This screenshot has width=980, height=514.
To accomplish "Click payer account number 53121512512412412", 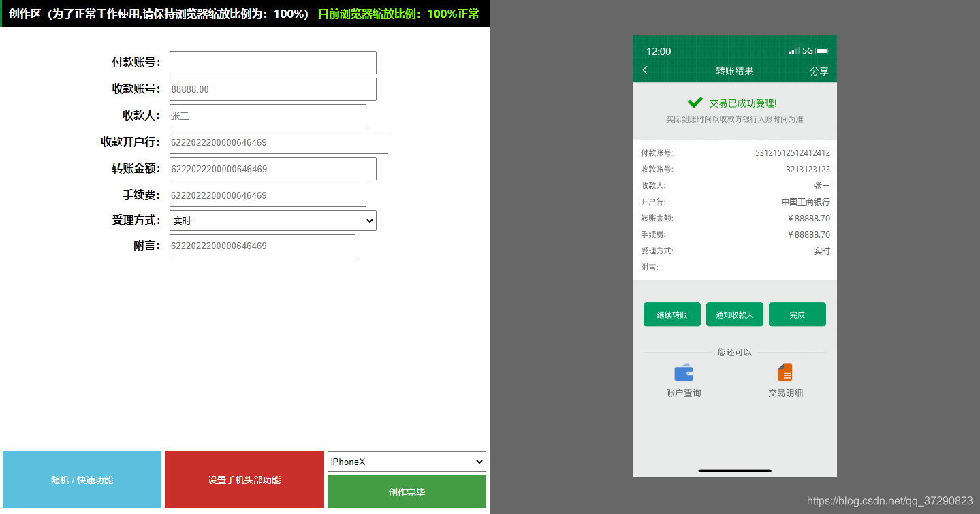I will 793,153.
